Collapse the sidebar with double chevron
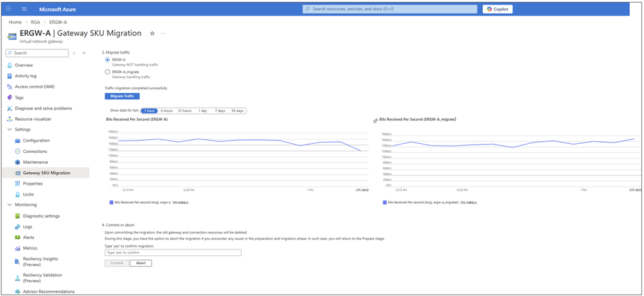This screenshot has height=296, width=644. click(84, 53)
